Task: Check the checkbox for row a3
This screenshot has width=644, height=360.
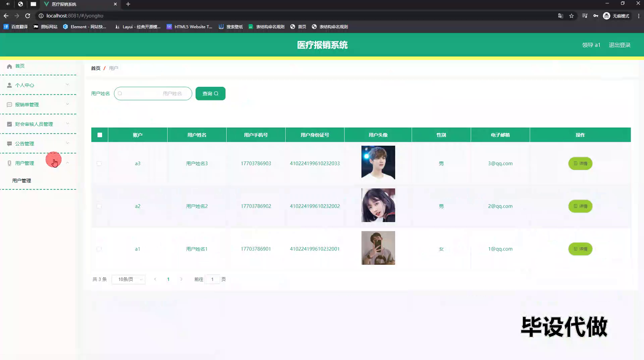Action: [99, 164]
